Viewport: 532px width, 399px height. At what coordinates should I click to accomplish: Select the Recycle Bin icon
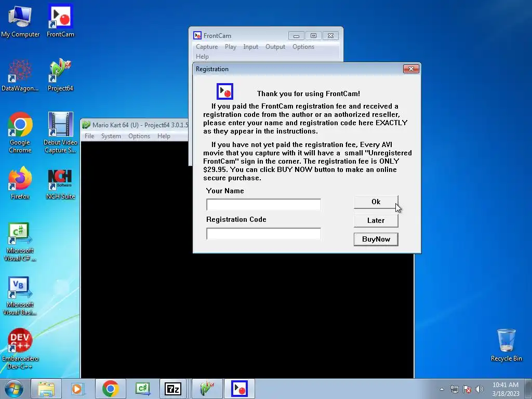coord(506,345)
